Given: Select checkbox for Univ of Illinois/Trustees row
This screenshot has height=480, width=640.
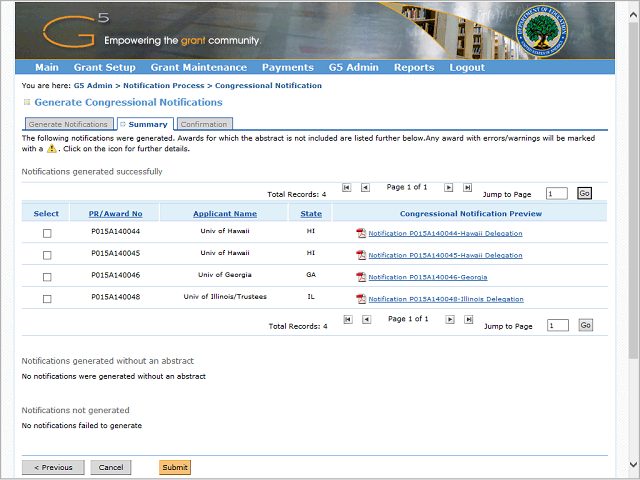Looking at the screenshot, I should pyautogui.click(x=47, y=299).
